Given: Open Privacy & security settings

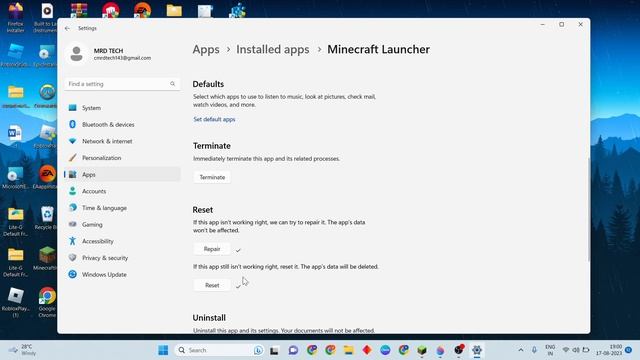Looking at the screenshot, I should click(122, 258).
